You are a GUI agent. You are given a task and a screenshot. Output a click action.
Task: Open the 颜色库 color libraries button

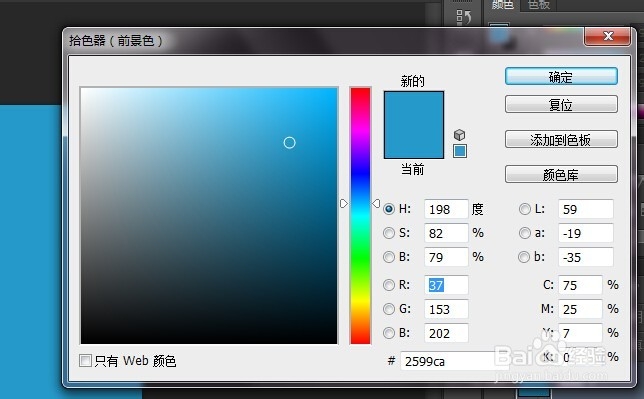(x=561, y=174)
